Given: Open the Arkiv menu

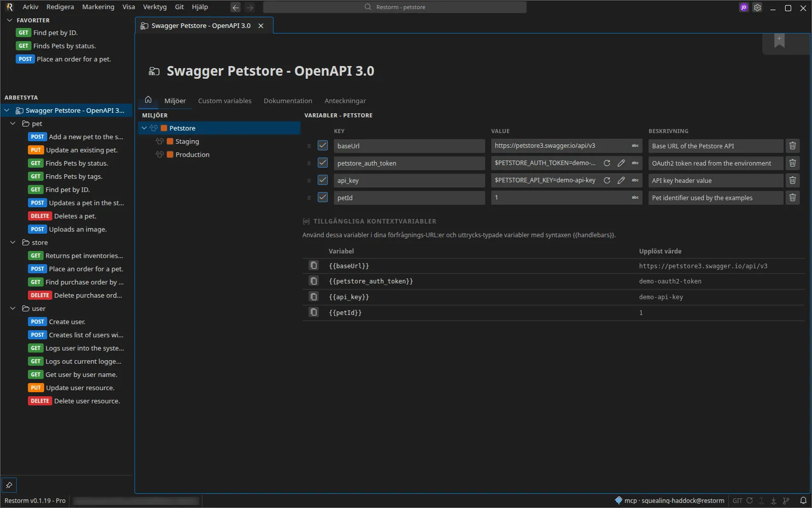Looking at the screenshot, I should 30,7.
